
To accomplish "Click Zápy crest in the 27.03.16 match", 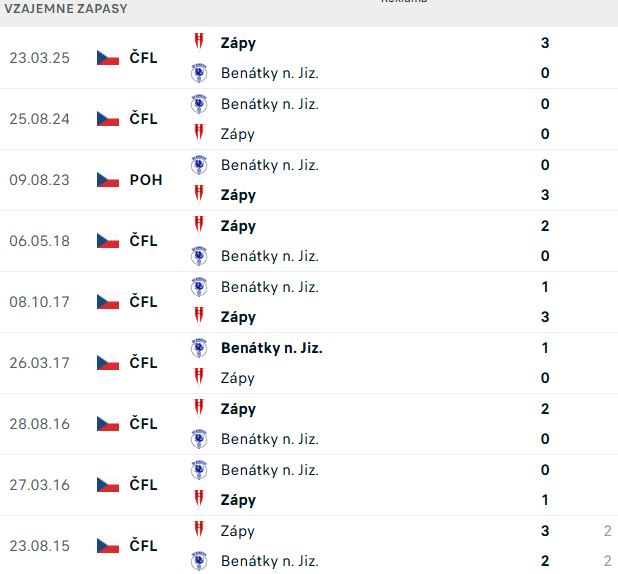I will pyautogui.click(x=199, y=500).
